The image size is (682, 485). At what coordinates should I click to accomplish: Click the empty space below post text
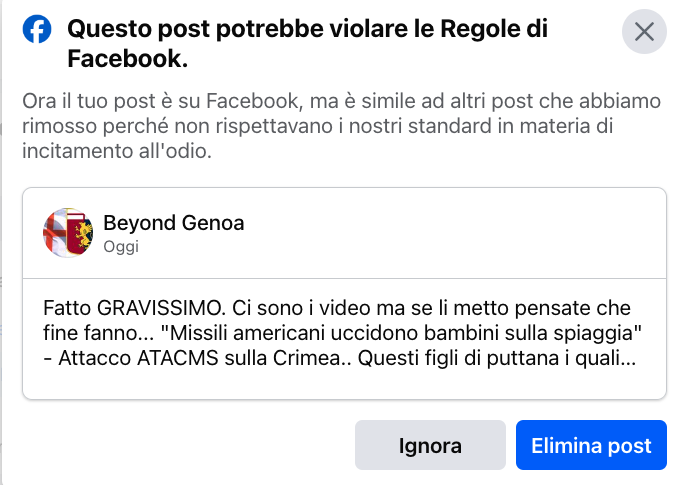[344, 385]
